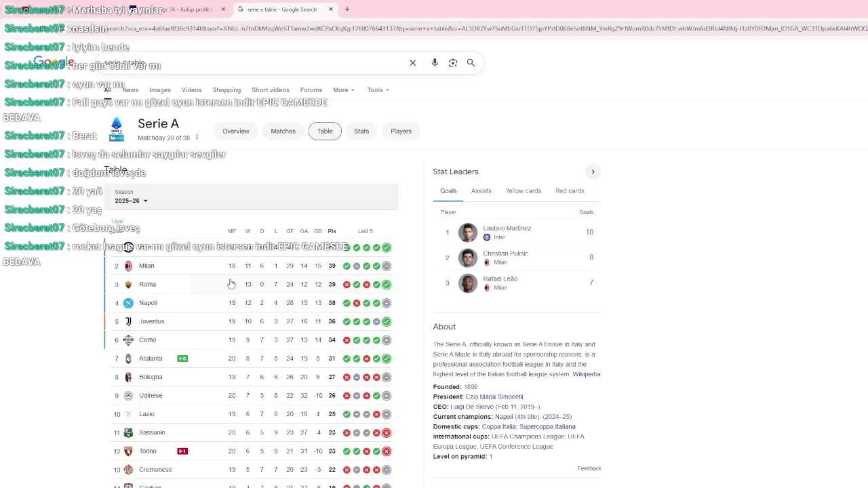Click inside the Google search input field
Viewport: 868px width, 488px height.
tap(251, 63)
